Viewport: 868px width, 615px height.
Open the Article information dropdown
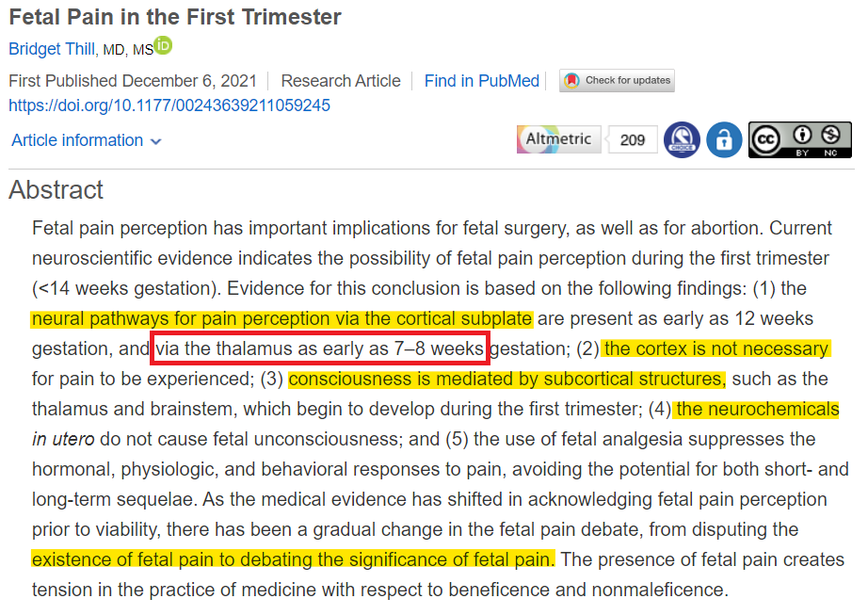[x=87, y=140]
